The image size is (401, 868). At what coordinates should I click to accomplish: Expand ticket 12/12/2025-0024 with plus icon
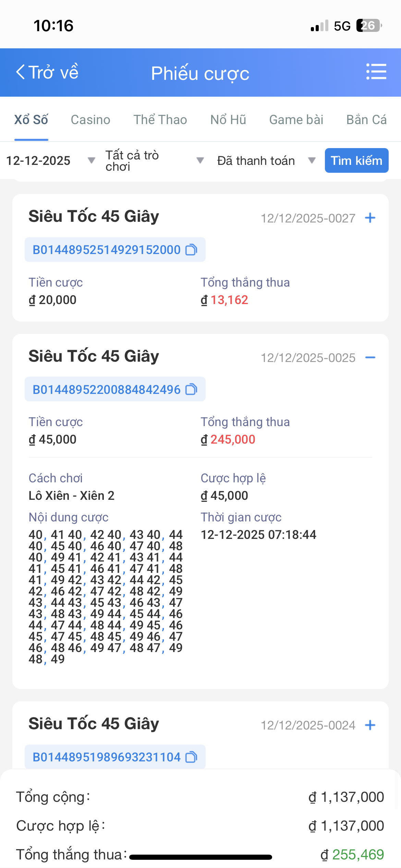tap(370, 725)
